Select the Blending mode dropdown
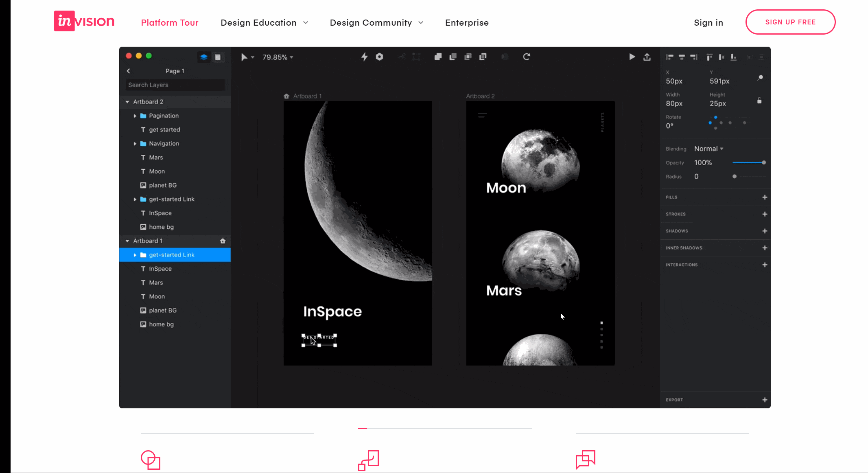 click(708, 148)
